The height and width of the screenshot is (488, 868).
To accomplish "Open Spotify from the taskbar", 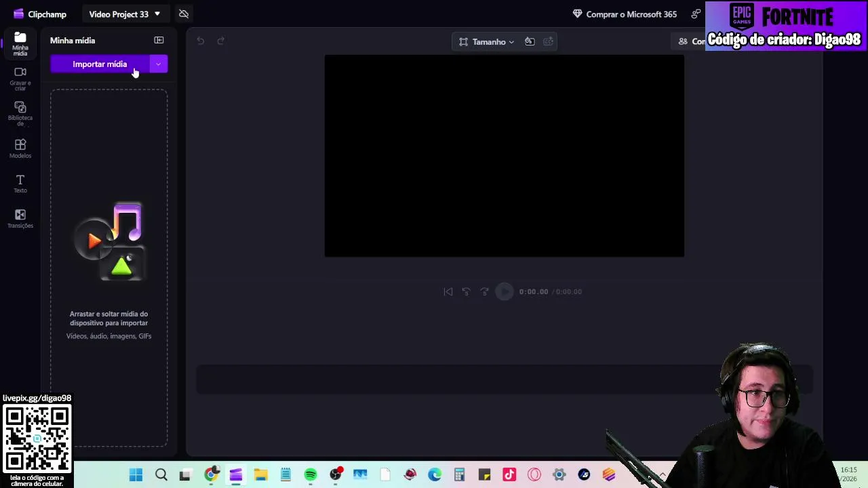I will point(311,475).
